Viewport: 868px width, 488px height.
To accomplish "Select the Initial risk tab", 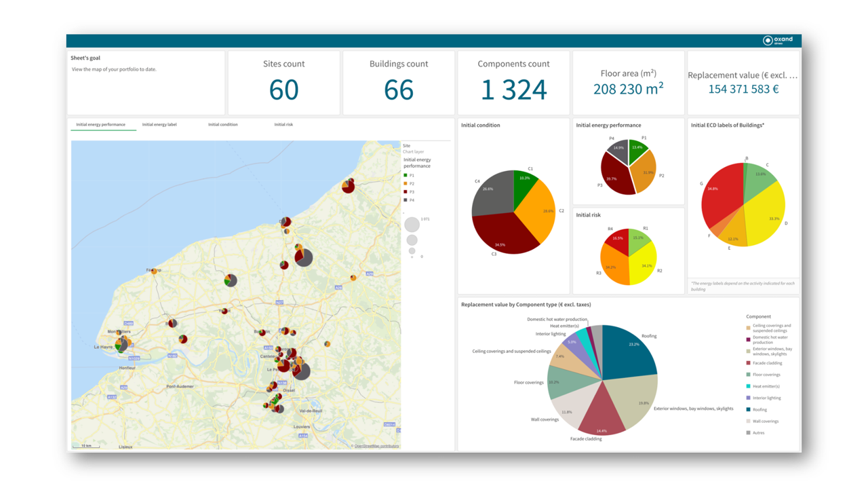I will point(283,125).
